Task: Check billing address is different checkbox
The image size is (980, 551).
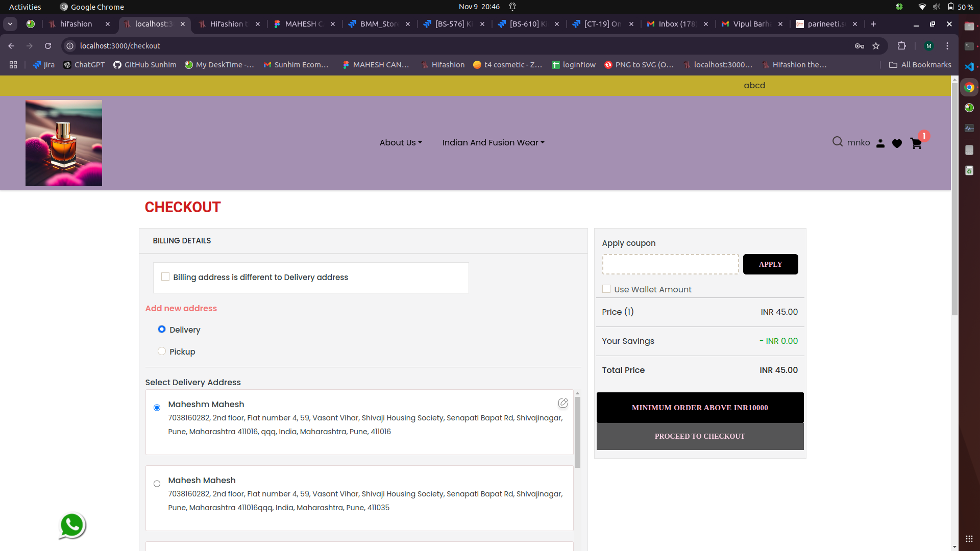Action: [165, 277]
